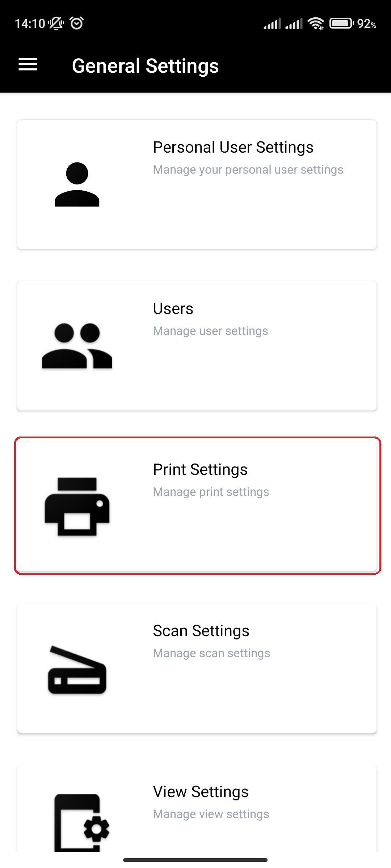Open Personal User Settings title
The width and height of the screenshot is (391, 868).
tap(233, 147)
